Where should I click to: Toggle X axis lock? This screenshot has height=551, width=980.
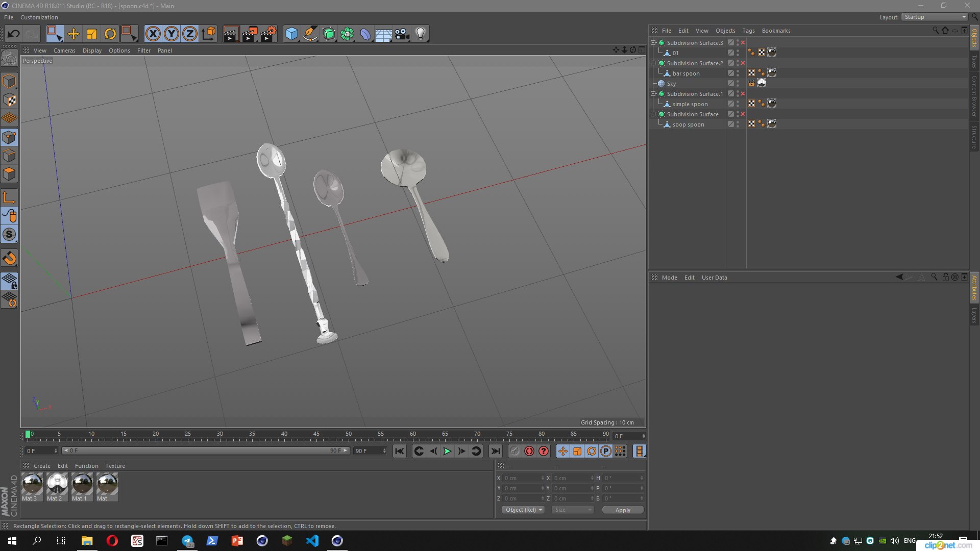click(153, 34)
